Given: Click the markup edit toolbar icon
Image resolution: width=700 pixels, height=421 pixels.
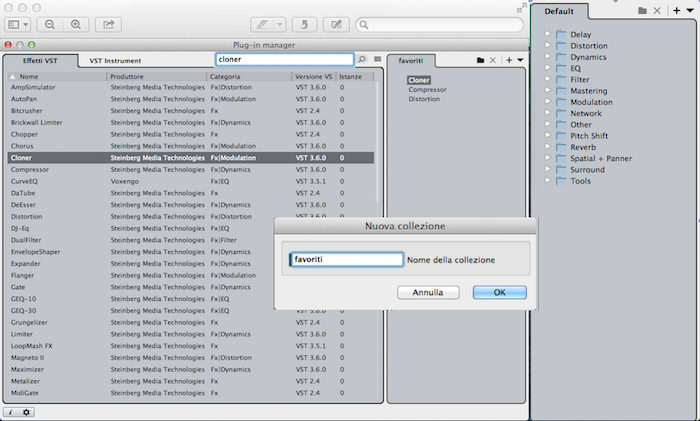Looking at the screenshot, I should (336, 25).
